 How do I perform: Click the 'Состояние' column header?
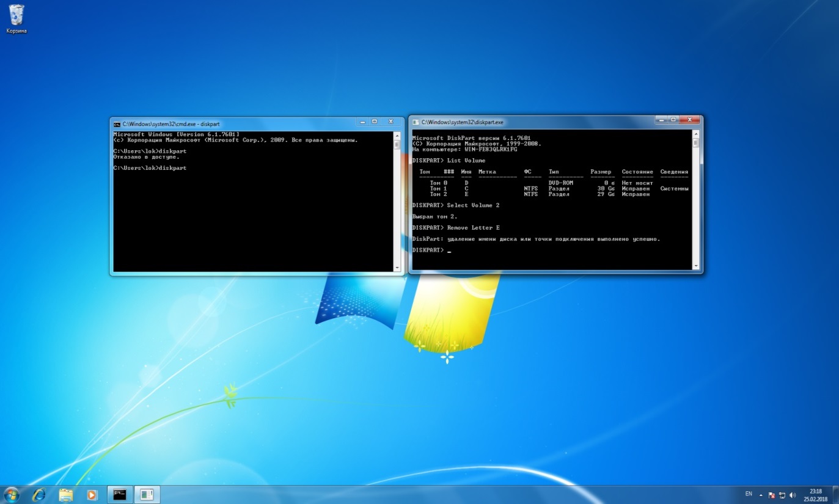(637, 172)
